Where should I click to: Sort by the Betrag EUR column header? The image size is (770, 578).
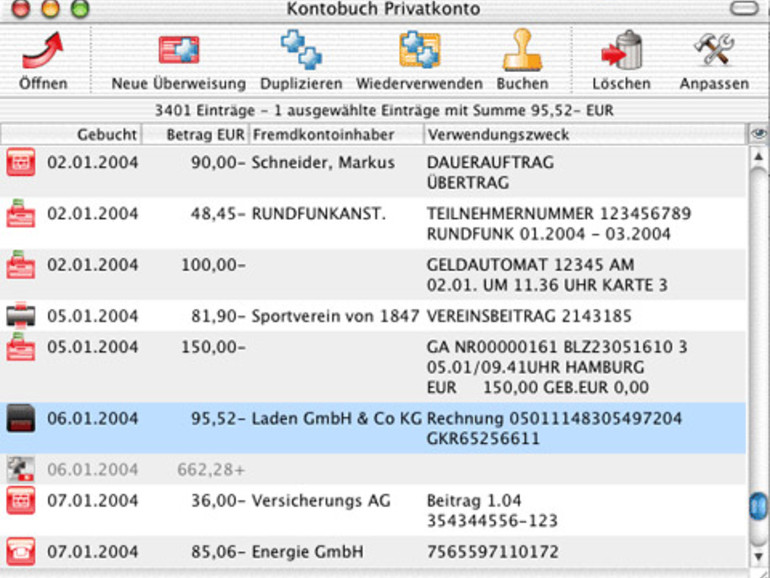pos(196,134)
